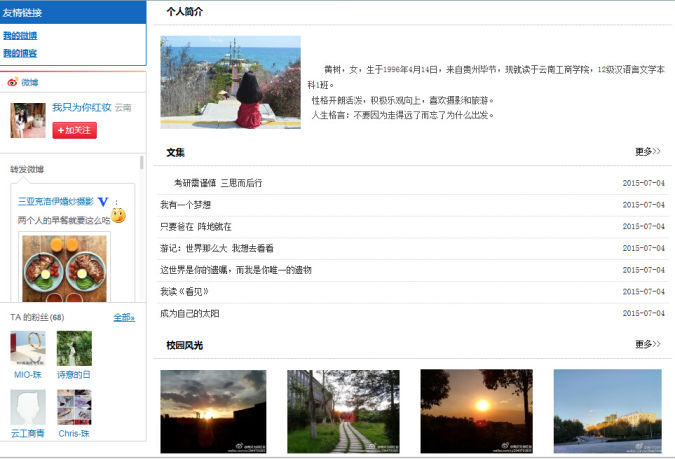Viewport: 675px width, 459px height.
Task: Open the 我的博客 link
Action: (x=20, y=53)
